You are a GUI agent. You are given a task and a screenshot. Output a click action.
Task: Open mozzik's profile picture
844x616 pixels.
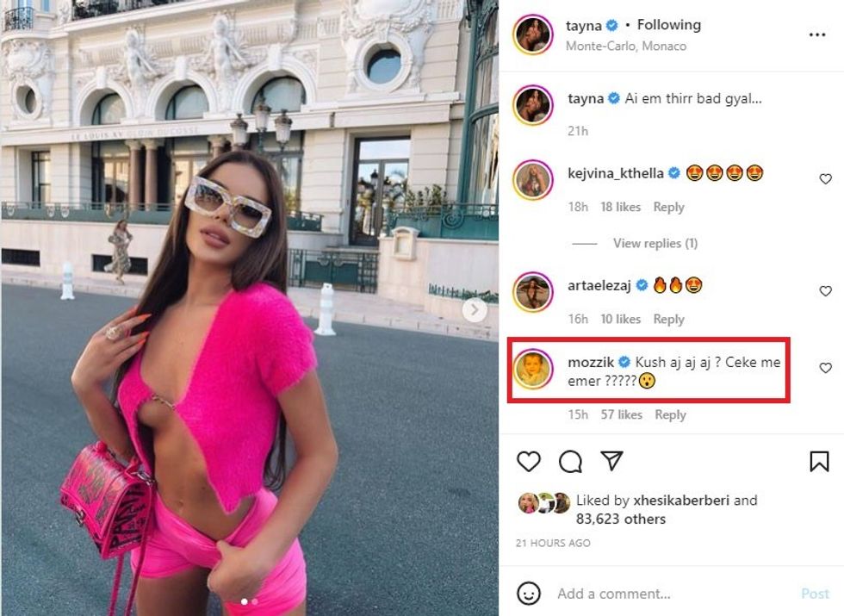[x=533, y=370]
